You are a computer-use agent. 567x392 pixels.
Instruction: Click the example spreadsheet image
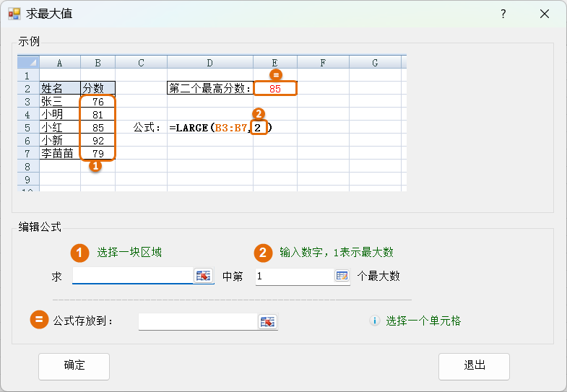pos(212,123)
